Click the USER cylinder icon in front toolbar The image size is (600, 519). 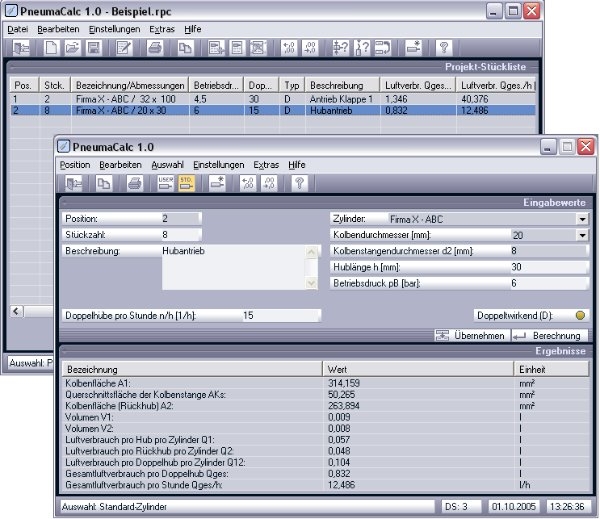click(x=165, y=183)
